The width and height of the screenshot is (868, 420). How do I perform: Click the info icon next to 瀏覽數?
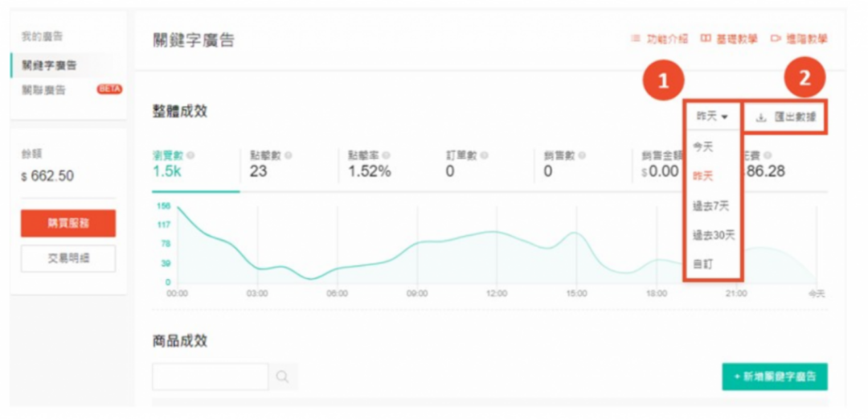191,155
